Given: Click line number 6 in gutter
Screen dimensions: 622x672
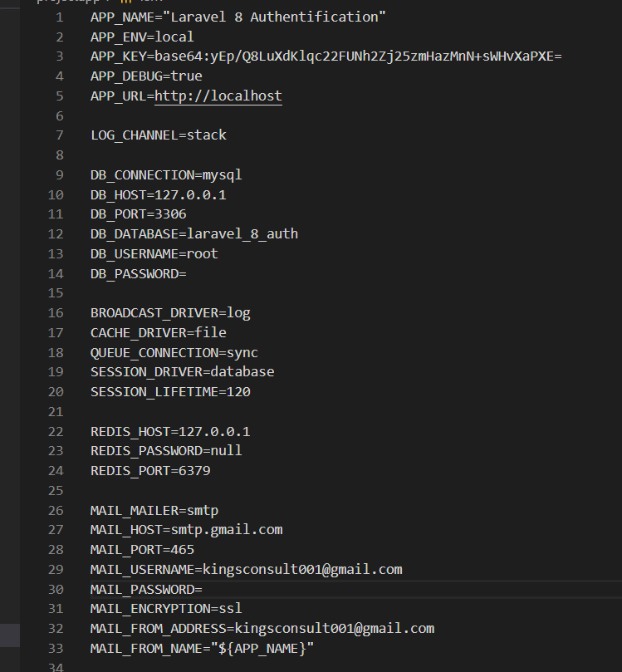Looking at the screenshot, I should click(60, 115).
